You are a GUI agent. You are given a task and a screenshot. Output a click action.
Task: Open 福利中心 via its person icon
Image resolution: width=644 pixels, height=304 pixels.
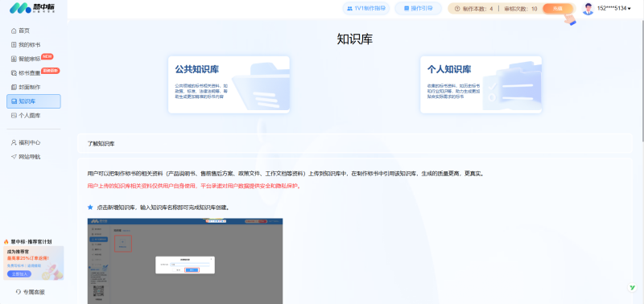[14, 143]
